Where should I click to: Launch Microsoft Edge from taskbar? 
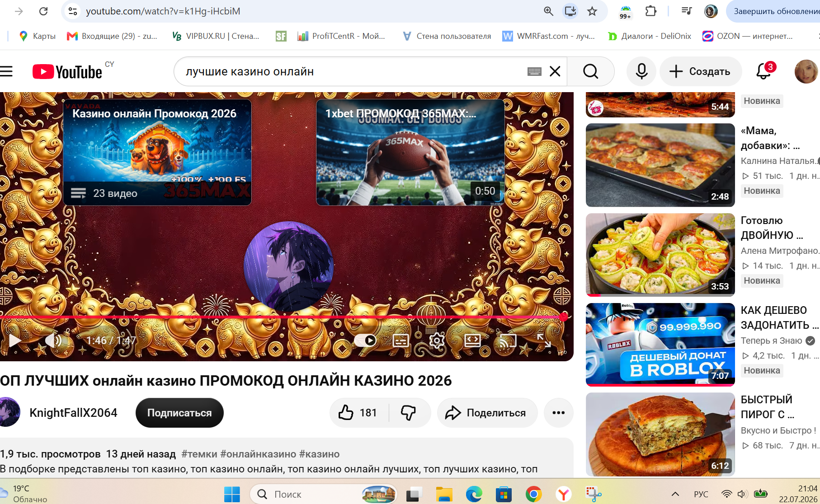coord(474,495)
